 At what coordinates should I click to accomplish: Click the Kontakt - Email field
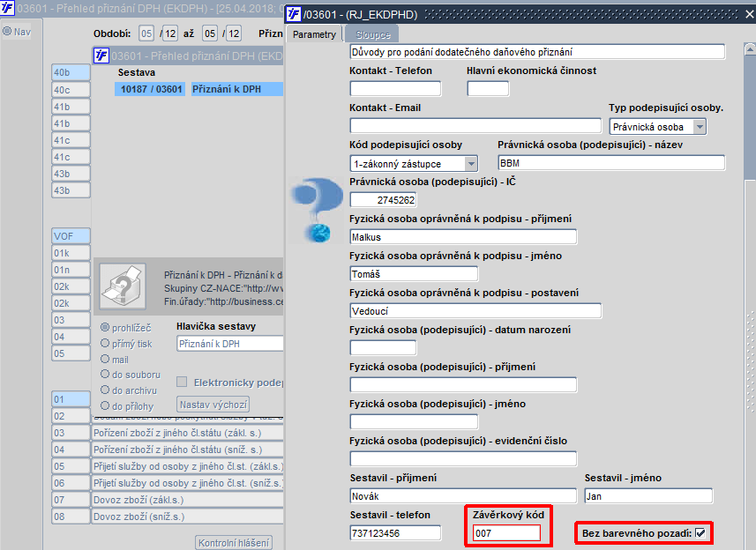tap(475, 126)
